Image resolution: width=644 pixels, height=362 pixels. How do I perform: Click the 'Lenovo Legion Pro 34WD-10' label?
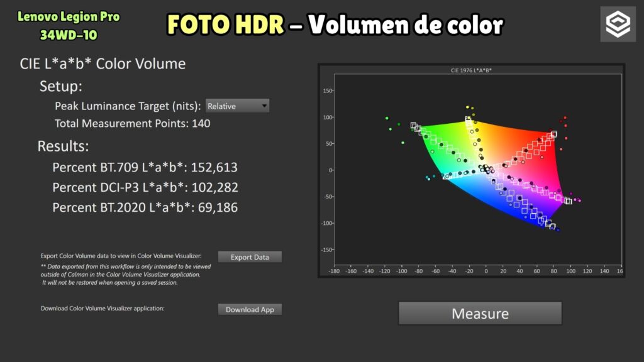pos(69,25)
